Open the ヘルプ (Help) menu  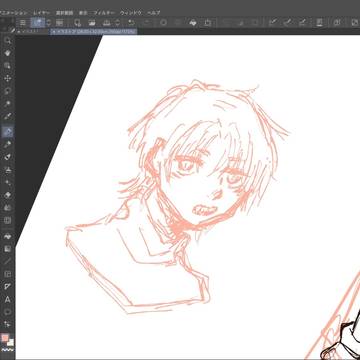(154, 13)
